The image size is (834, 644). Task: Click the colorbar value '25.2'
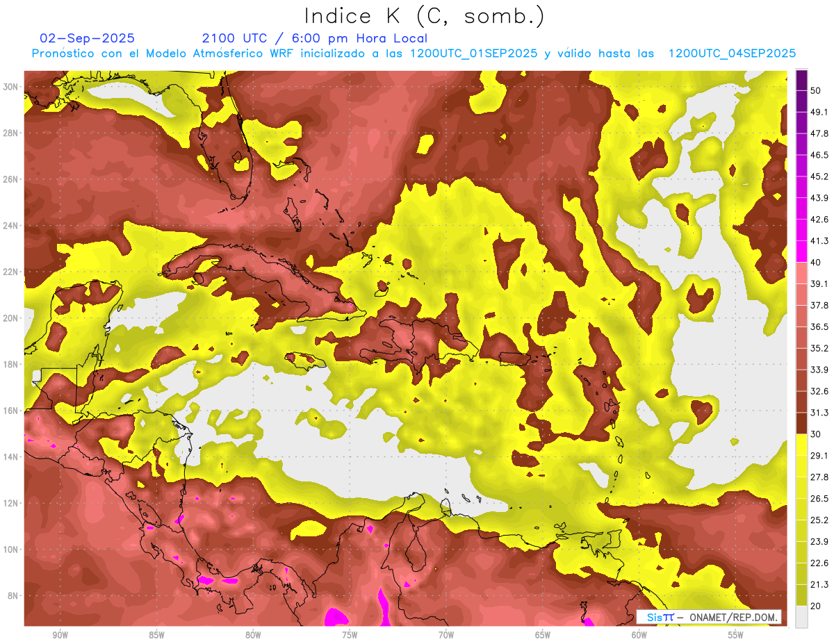(x=819, y=520)
